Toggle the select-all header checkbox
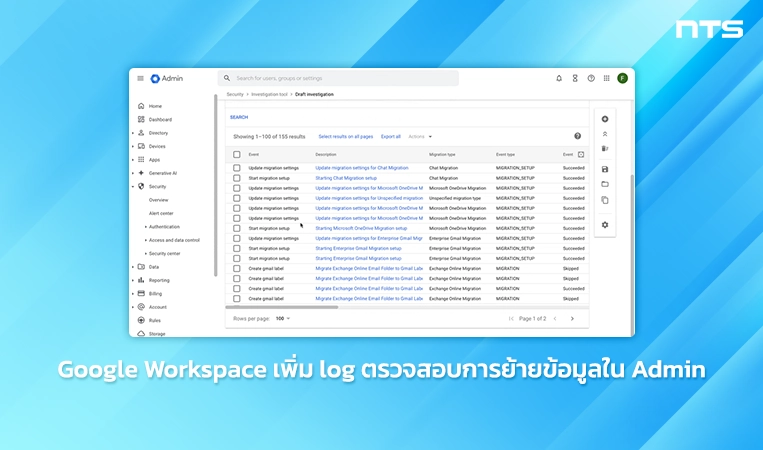 [236, 155]
